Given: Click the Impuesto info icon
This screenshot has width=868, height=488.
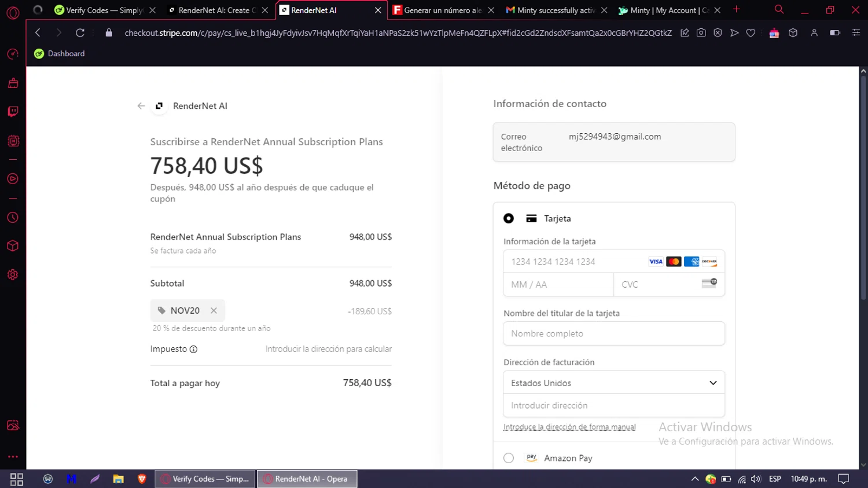Looking at the screenshot, I should click(194, 349).
